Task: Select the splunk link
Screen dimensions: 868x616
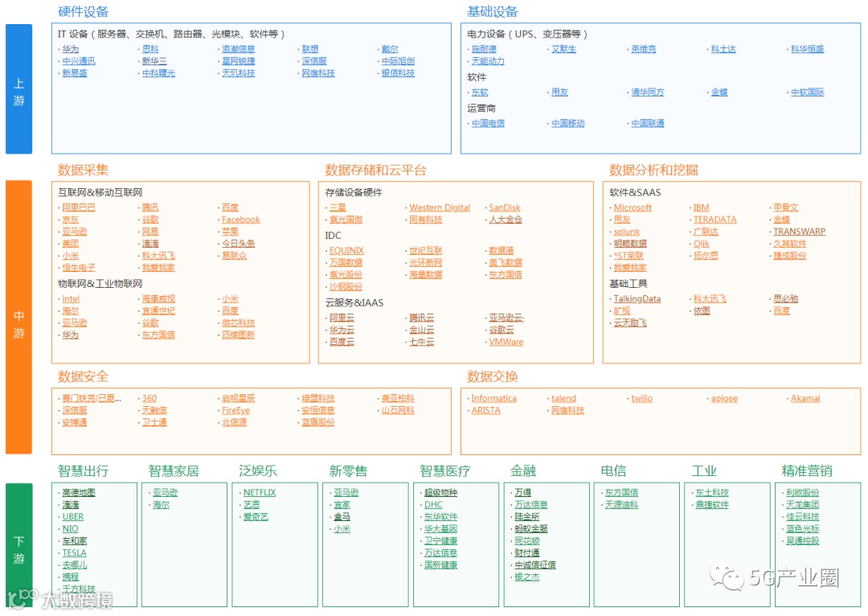Action: [627, 232]
